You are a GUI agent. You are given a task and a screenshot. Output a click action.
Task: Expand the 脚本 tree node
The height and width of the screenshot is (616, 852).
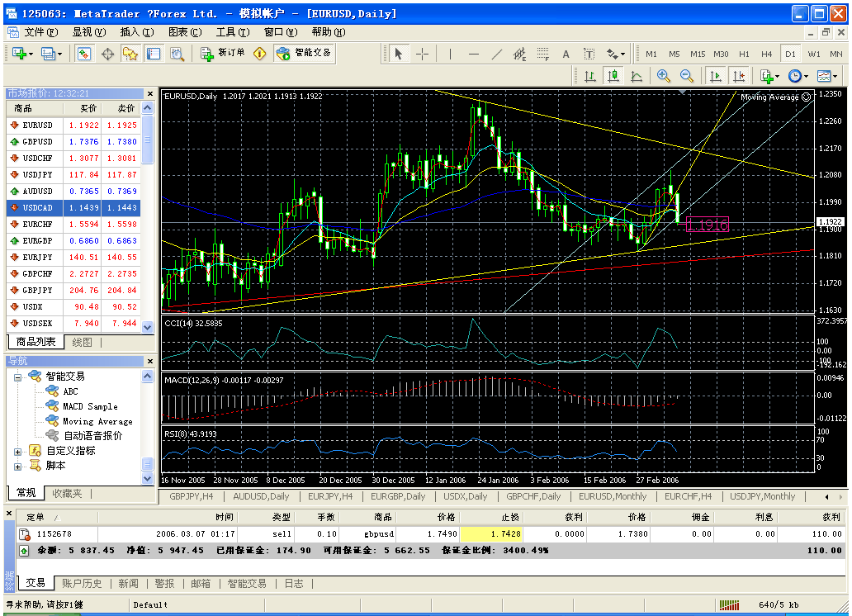[x=17, y=467]
